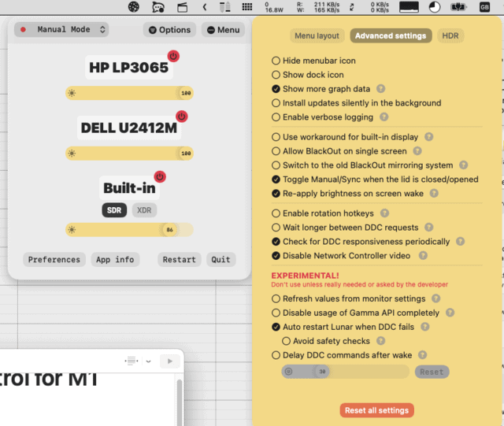Enable verbose logging checkbox
Image resolution: width=504 pixels, height=426 pixels.
(276, 117)
